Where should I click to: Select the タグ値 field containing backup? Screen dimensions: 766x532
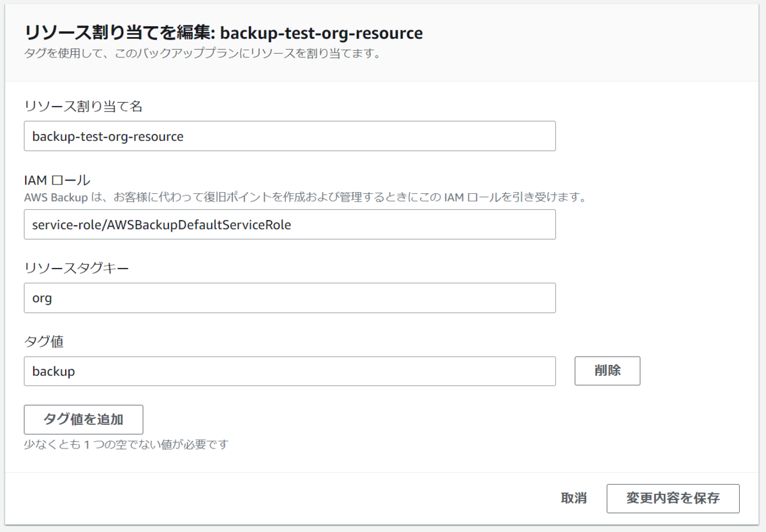click(289, 371)
